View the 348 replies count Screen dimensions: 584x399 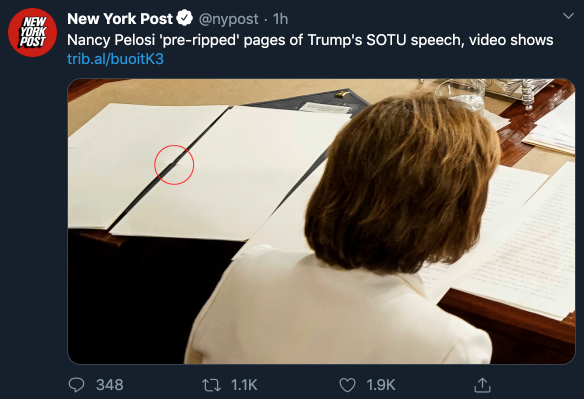click(110, 385)
